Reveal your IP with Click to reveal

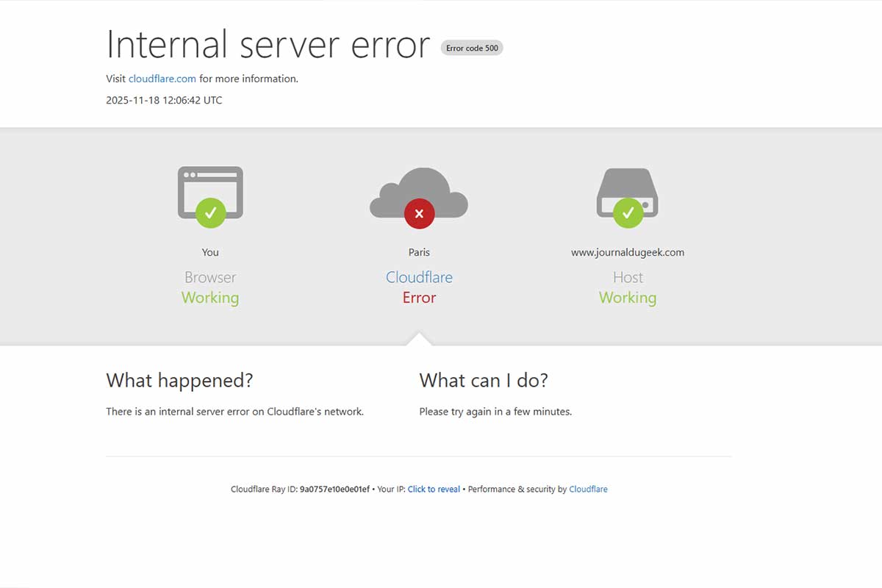pyautogui.click(x=434, y=489)
